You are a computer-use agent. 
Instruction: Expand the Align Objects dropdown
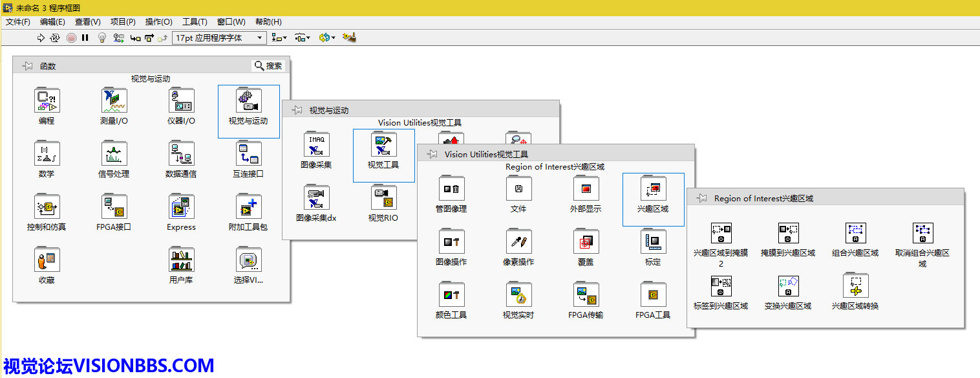pyautogui.click(x=279, y=38)
